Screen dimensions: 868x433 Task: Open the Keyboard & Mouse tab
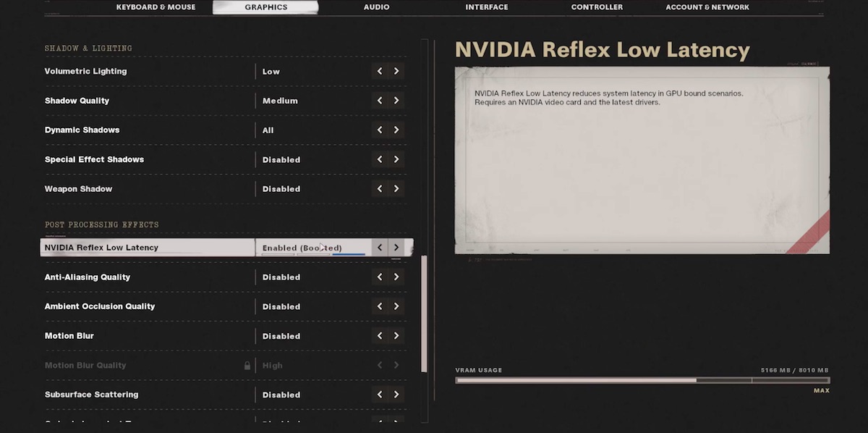point(156,7)
